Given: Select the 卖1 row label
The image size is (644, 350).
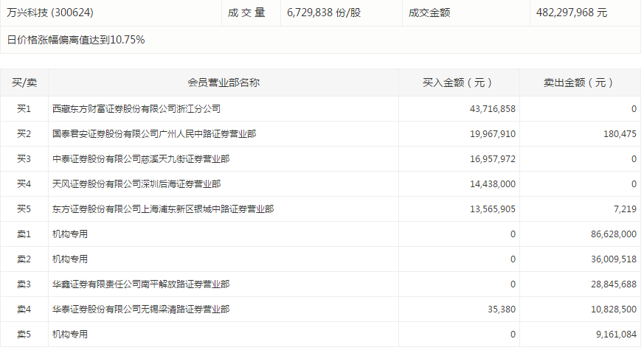Looking at the screenshot, I should tap(24, 234).
